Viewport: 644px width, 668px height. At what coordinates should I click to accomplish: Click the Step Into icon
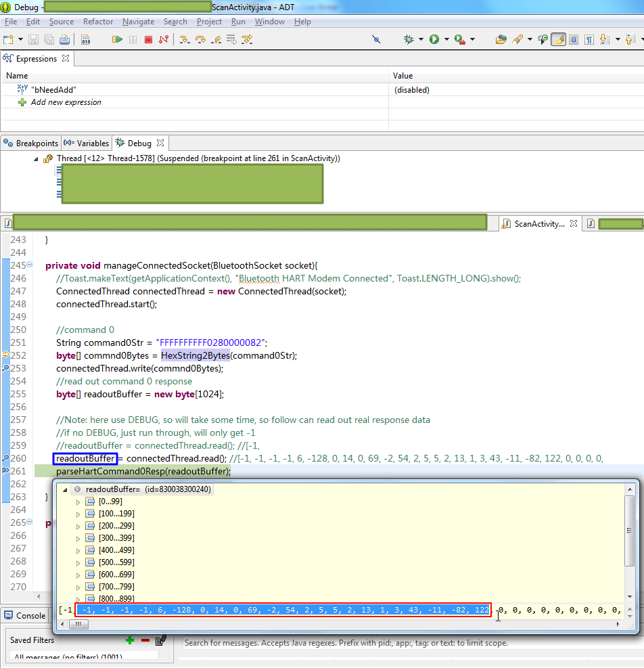pyautogui.click(x=184, y=40)
